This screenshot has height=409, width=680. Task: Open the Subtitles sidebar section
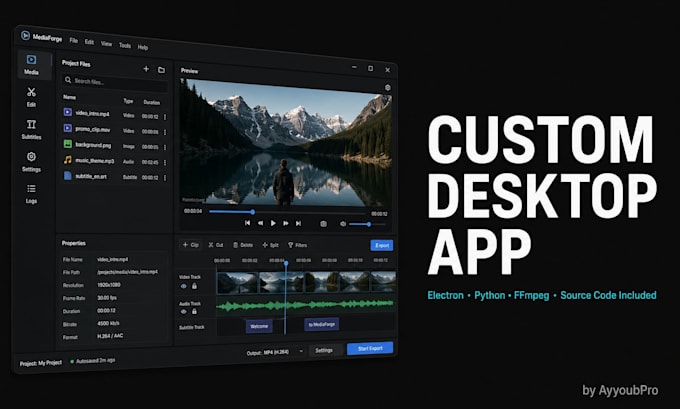[x=31, y=129]
